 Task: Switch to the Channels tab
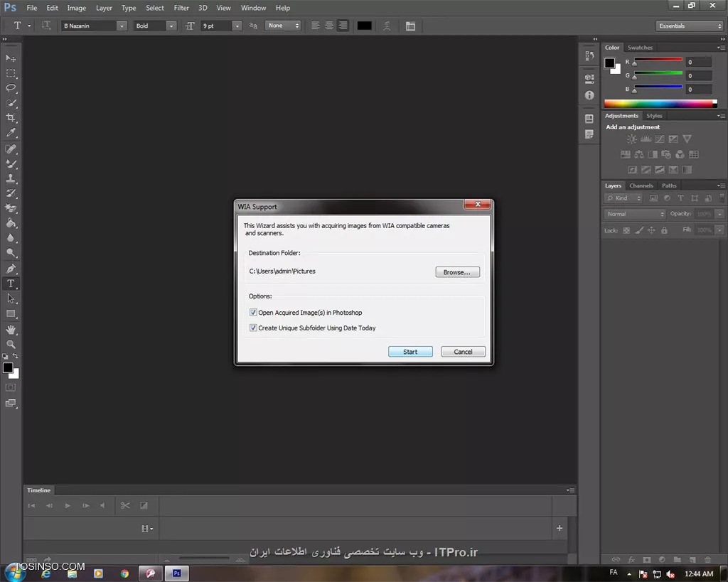(641, 185)
